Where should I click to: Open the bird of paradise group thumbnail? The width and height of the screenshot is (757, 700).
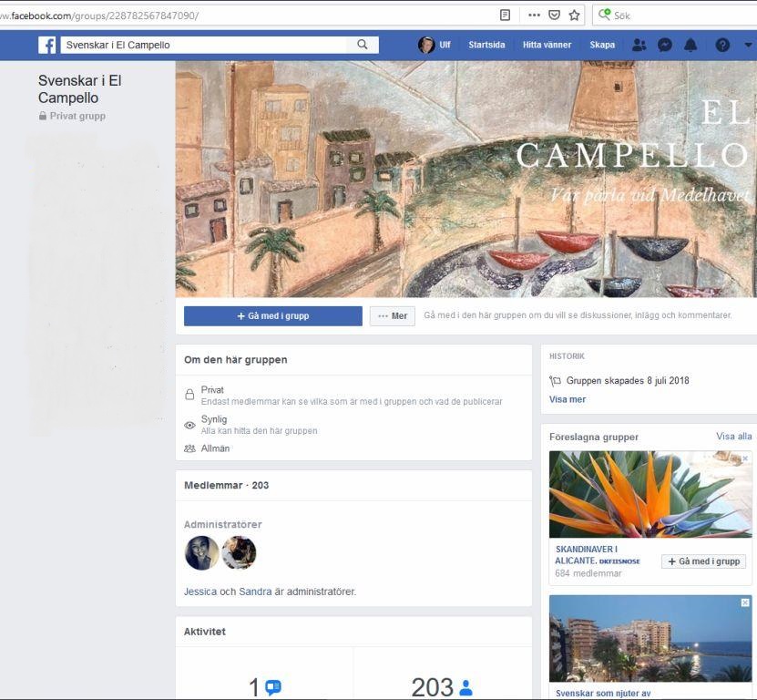(650, 494)
